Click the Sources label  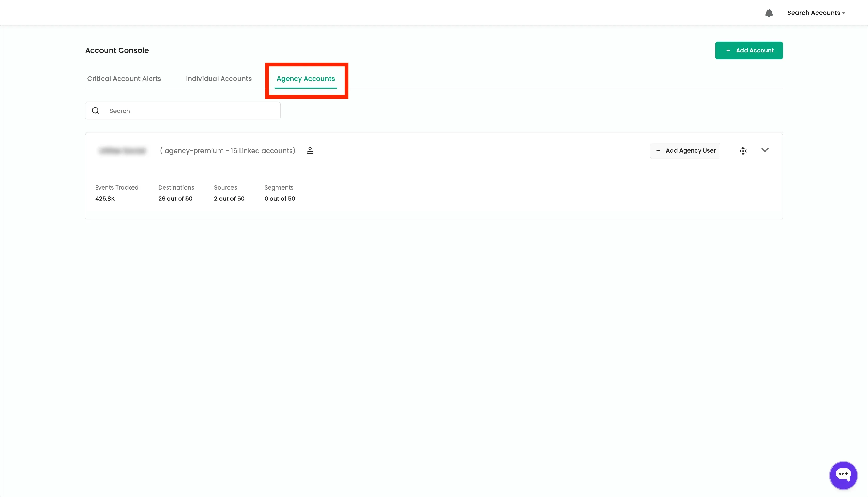(x=225, y=187)
